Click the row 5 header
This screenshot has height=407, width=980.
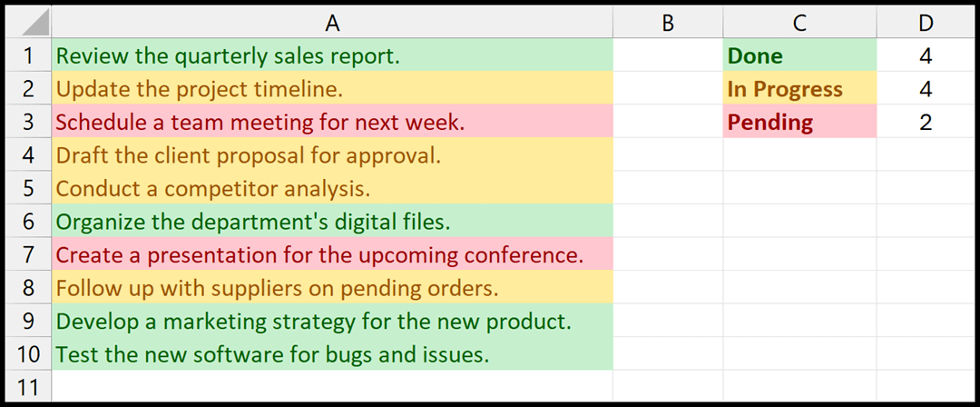29,188
